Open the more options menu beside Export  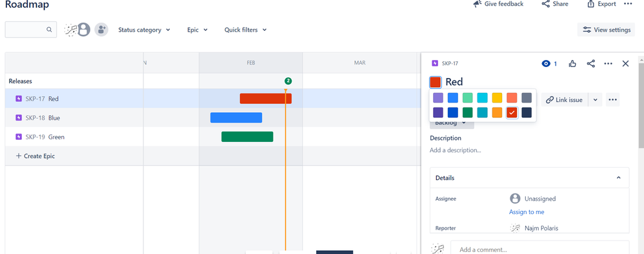628,4
